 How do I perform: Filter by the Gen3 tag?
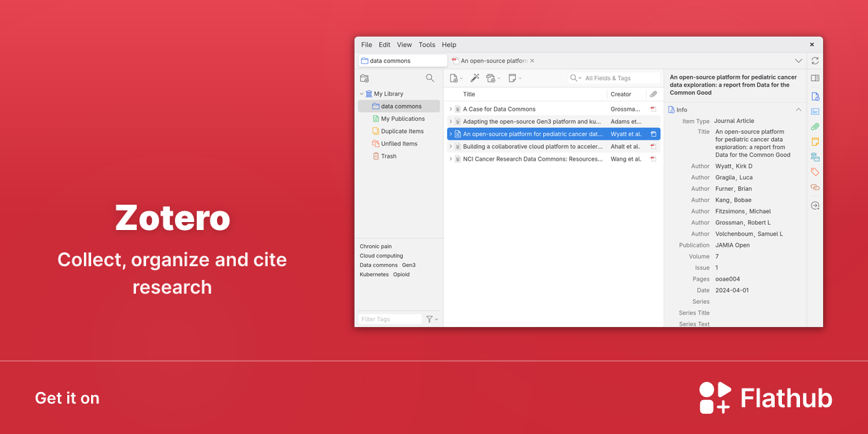click(x=409, y=265)
